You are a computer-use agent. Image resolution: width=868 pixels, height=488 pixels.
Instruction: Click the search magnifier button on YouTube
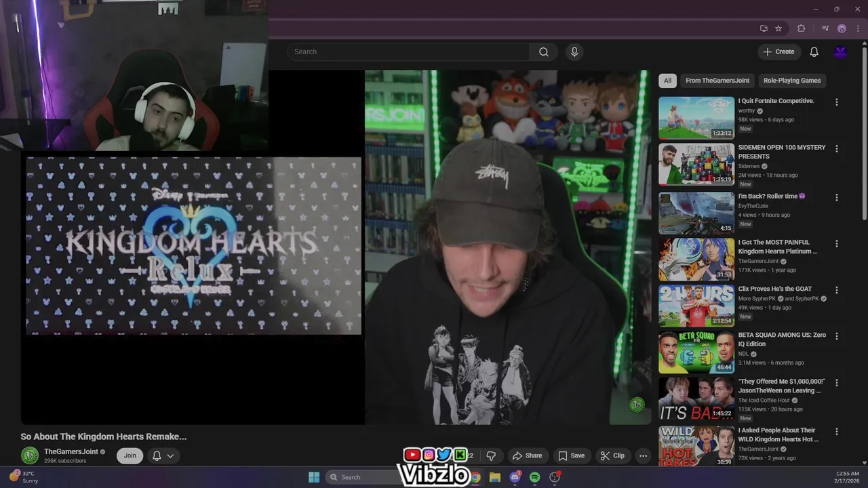point(544,52)
